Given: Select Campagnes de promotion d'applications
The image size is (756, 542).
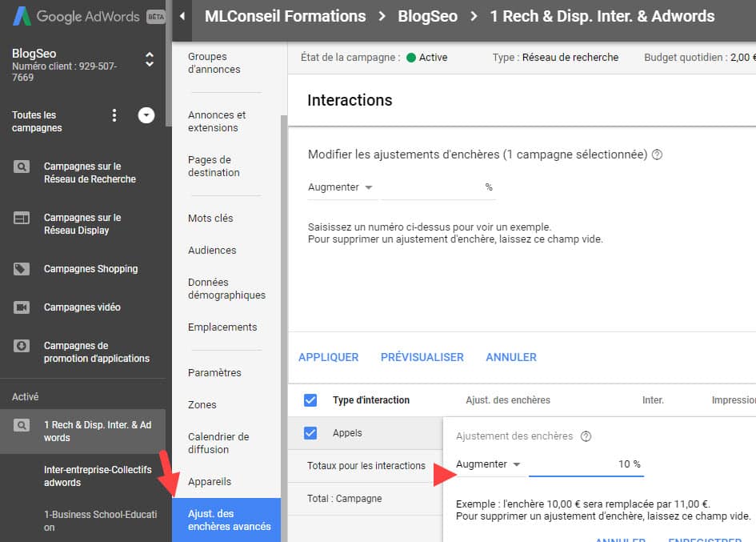Looking at the screenshot, I should click(x=97, y=352).
